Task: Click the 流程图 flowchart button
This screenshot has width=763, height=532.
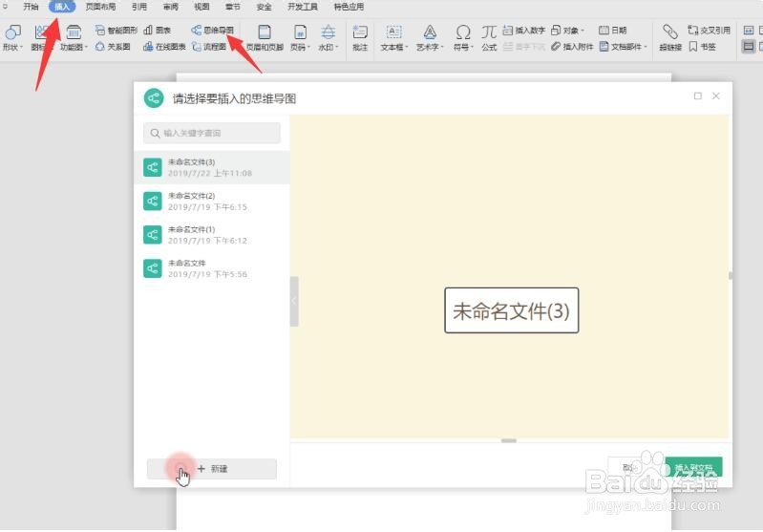Action: tap(209, 47)
